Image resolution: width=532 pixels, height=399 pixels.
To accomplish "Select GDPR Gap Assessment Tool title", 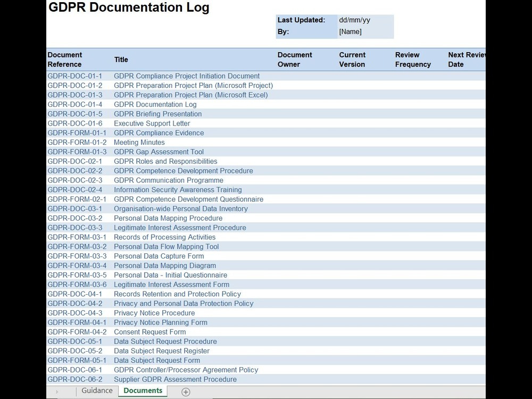I will coord(159,152).
